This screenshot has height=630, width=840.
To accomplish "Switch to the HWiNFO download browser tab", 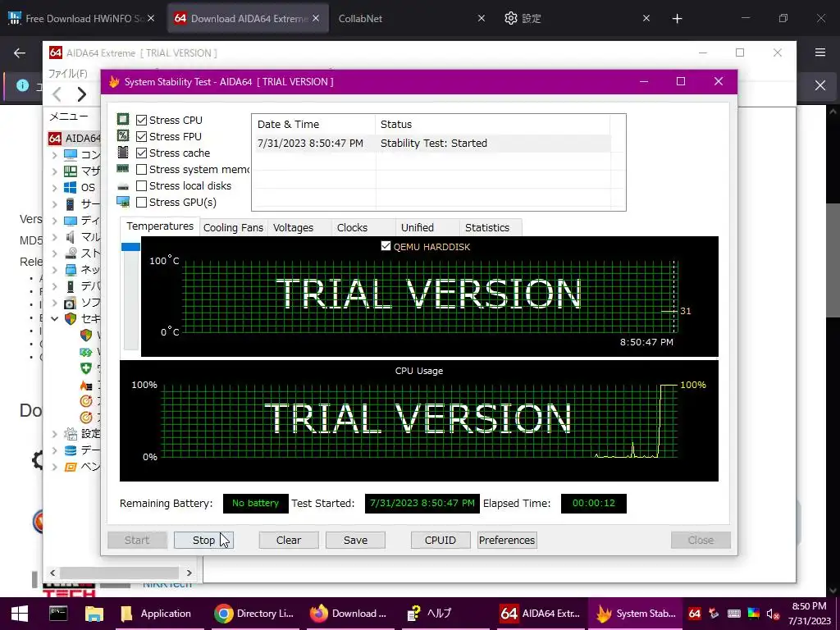I will click(x=81, y=18).
